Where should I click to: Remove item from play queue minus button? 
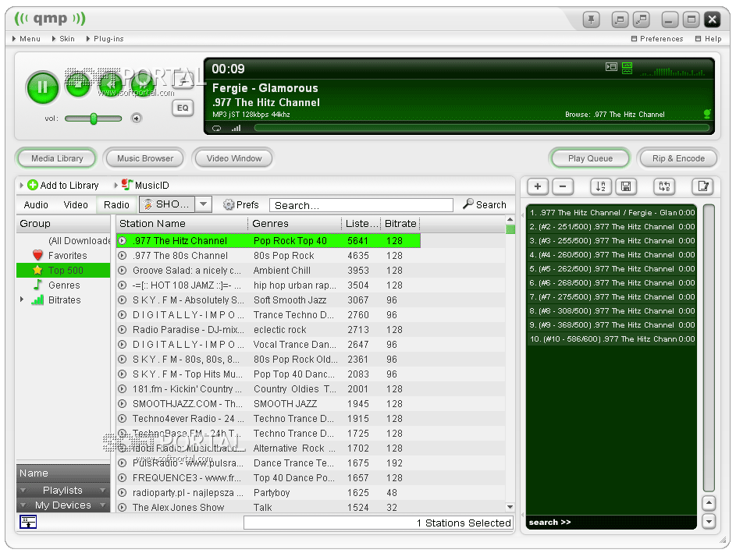point(563,186)
